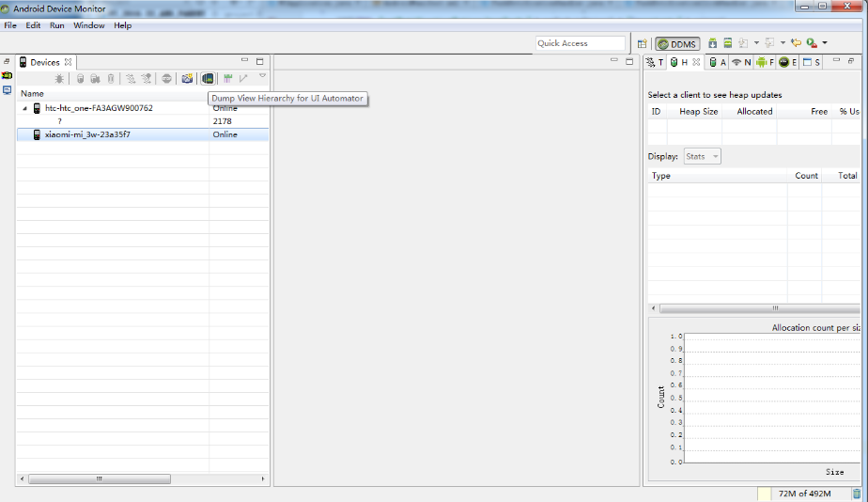Screen dimensions: 868x502
Task: Open the Run menu
Action: (57, 25)
